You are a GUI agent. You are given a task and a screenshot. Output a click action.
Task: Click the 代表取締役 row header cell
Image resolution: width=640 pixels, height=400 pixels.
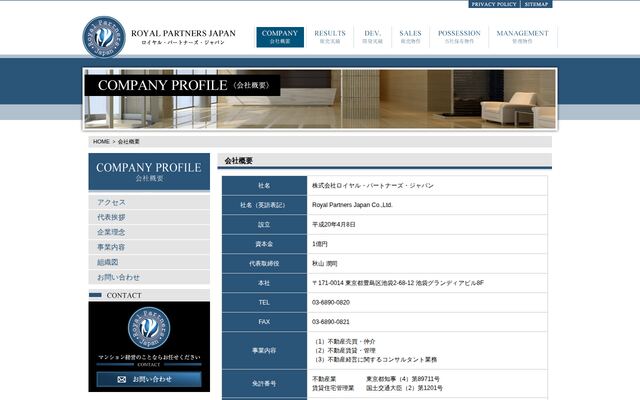[x=264, y=264]
